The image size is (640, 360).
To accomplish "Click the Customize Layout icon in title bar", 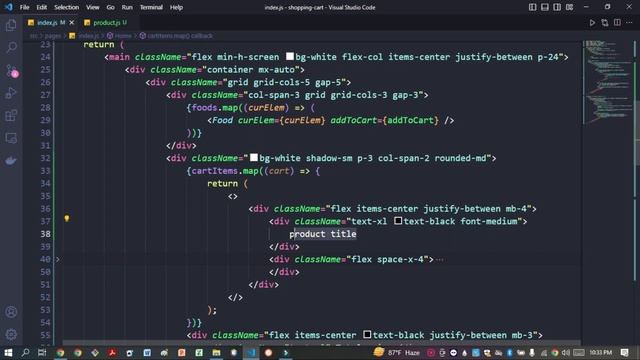I will coord(569,7).
